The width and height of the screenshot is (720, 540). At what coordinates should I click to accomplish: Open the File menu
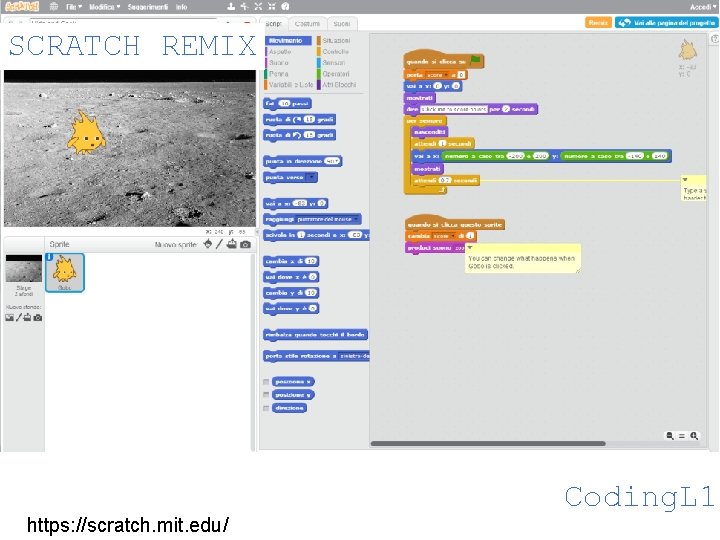pos(73,7)
